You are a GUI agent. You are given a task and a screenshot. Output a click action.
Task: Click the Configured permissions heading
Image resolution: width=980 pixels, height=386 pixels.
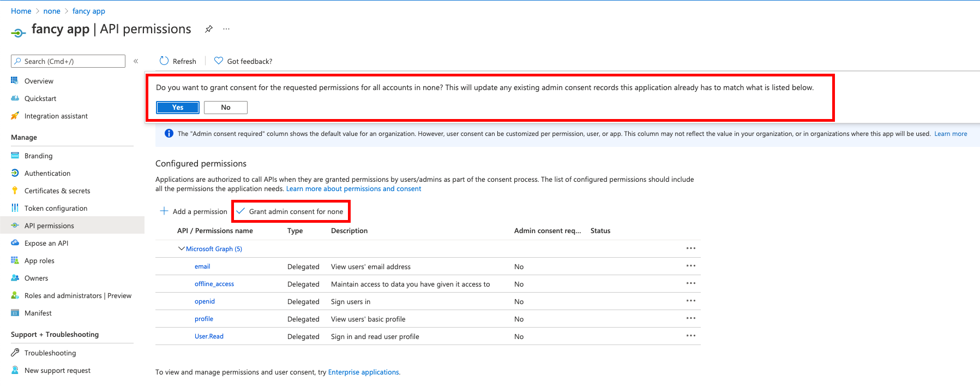click(x=201, y=164)
